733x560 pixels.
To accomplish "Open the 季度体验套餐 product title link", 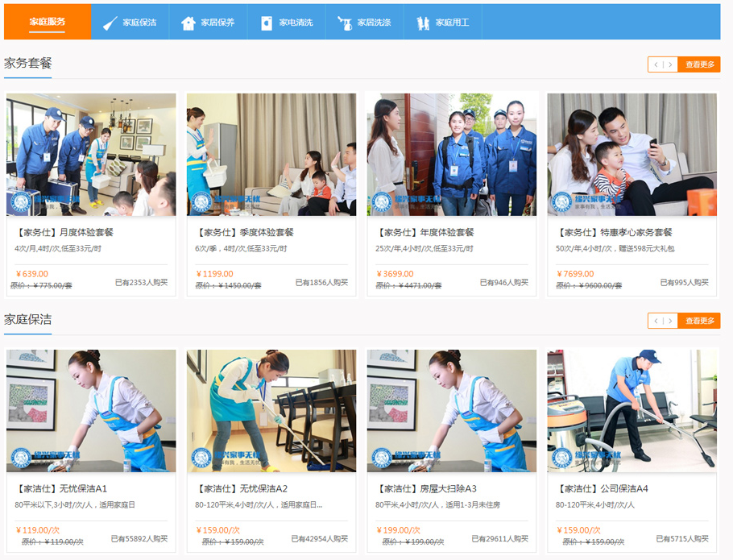I will tap(246, 232).
